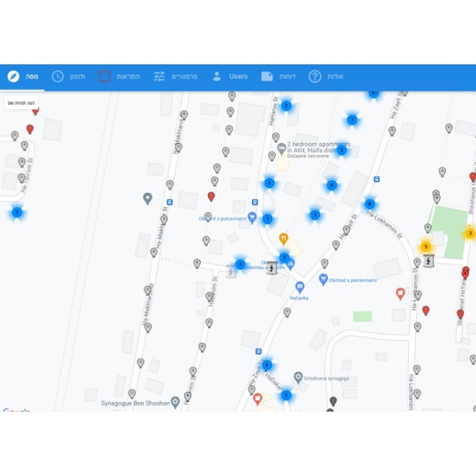Click the teal location pin left of Ha-Makhtarot St
The height and width of the screenshot is (476, 476).
click(x=147, y=199)
